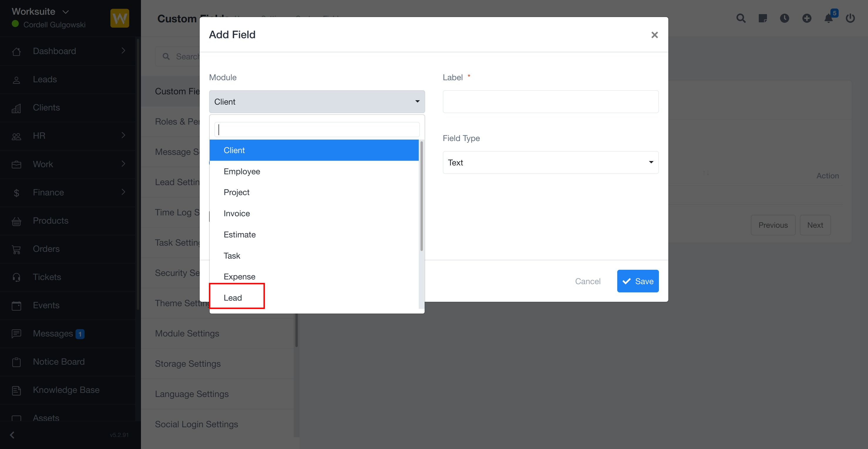Close the Add Field dialog
Screen dimensions: 868x449
click(654, 35)
